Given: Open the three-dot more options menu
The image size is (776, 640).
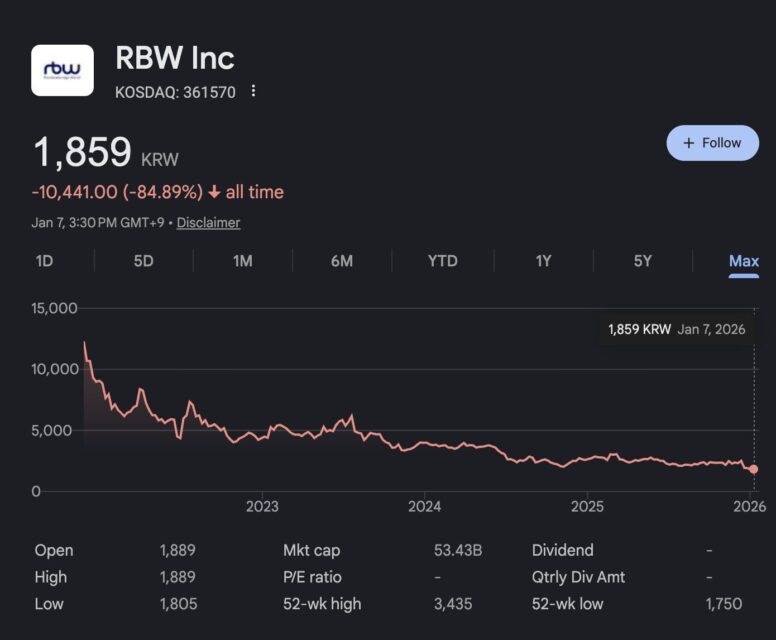Looking at the screenshot, I should pyautogui.click(x=253, y=91).
